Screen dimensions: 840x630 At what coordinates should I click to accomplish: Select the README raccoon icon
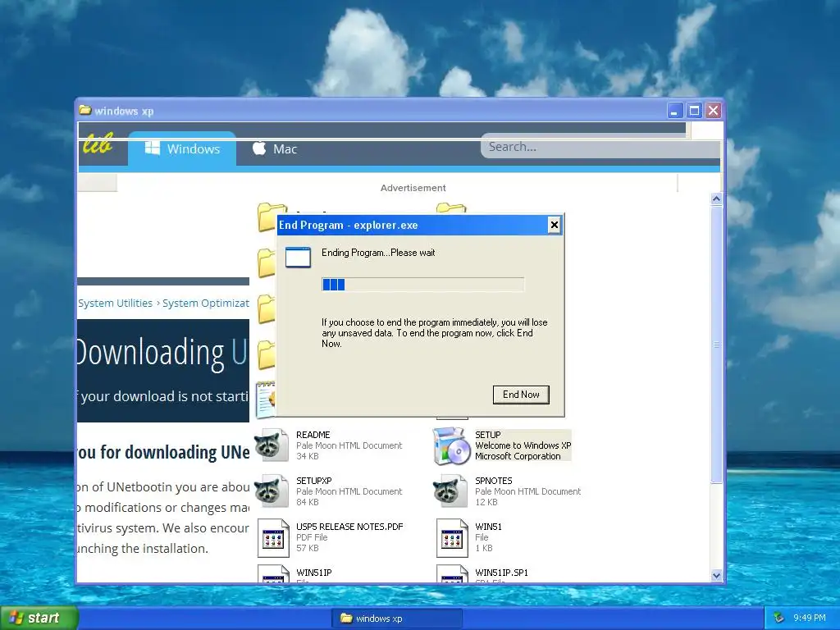tap(272, 445)
